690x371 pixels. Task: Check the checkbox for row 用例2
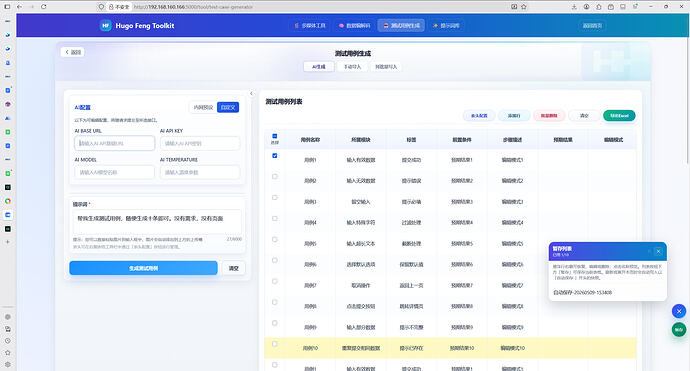coord(275,176)
